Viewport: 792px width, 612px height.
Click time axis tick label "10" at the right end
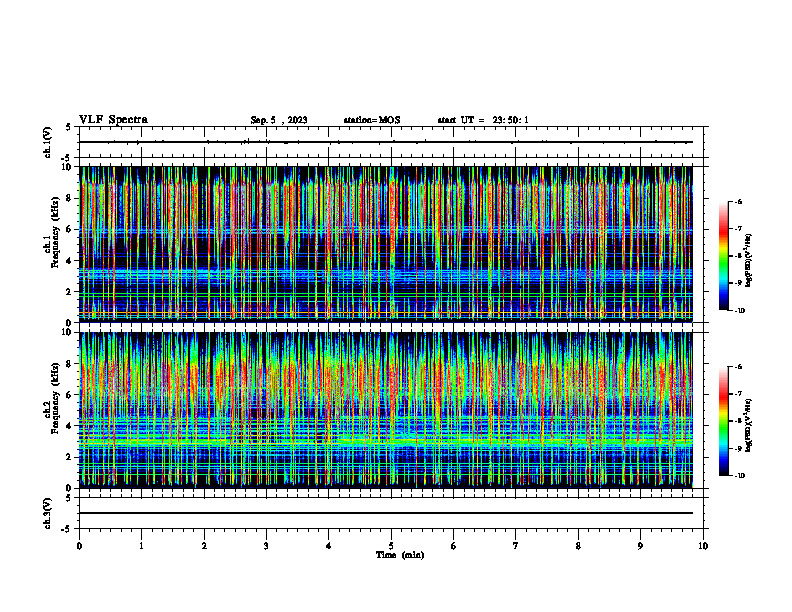click(703, 546)
